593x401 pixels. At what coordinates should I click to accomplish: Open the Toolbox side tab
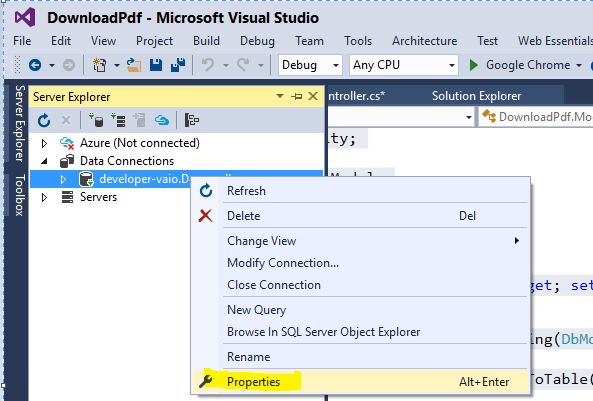pyautogui.click(x=20, y=195)
